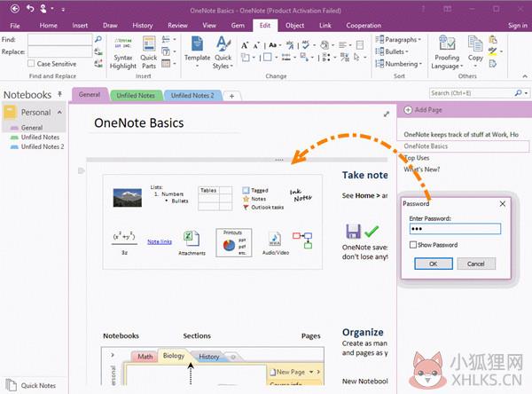The image size is (532, 394).
Task: Expand page to full view with the arrow icon
Action: tap(386, 114)
